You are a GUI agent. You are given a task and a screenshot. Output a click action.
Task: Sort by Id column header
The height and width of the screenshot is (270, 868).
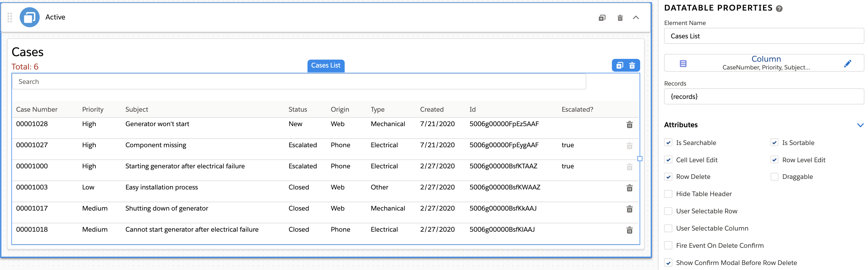pyautogui.click(x=472, y=109)
